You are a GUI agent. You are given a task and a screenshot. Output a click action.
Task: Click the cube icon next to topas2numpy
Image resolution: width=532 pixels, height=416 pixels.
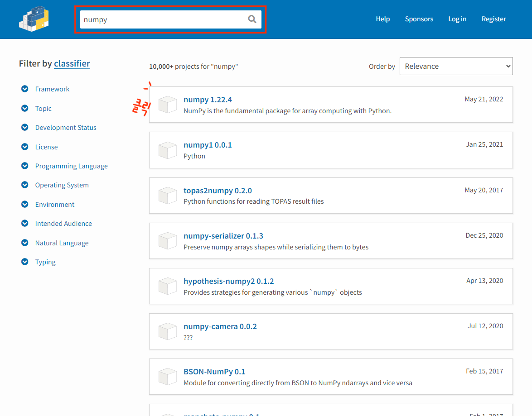point(167,196)
